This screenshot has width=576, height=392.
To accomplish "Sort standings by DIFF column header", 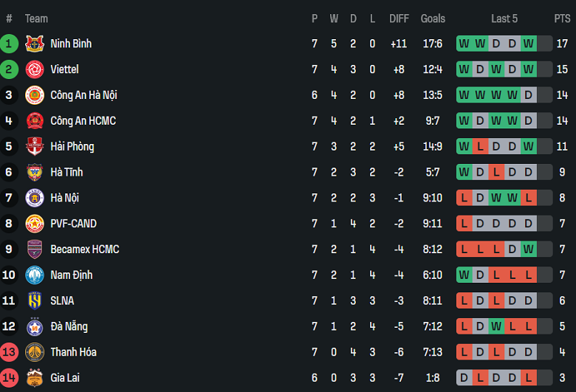I will tap(399, 18).
